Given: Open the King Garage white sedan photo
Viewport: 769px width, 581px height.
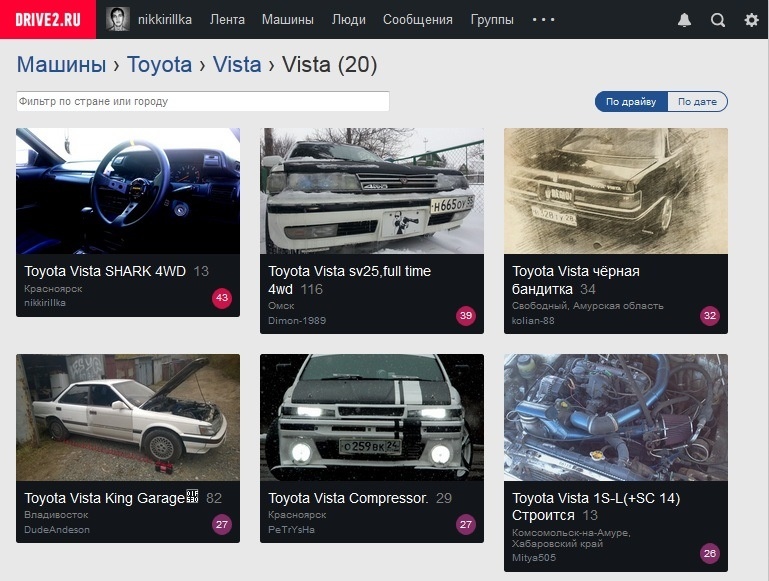Looking at the screenshot, I should coord(128,417).
